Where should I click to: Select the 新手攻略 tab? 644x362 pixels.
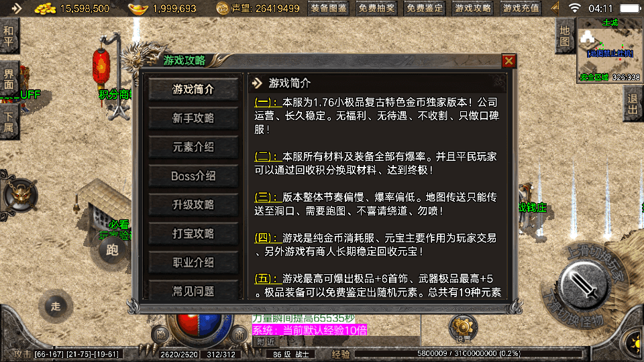pos(193,118)
